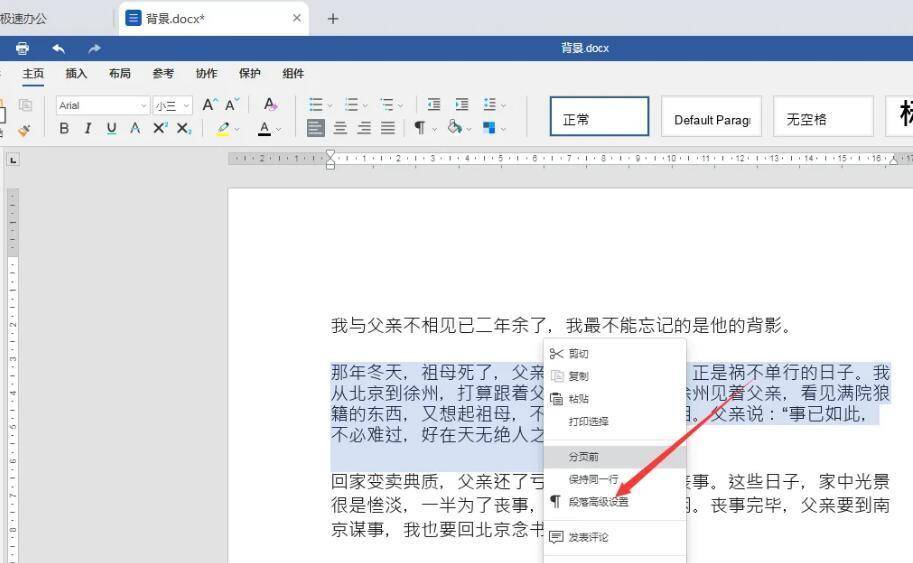The width and height of the screenshot is (913, 563).
Task: Toggle underline formatting
Action: tap(111, 128)
